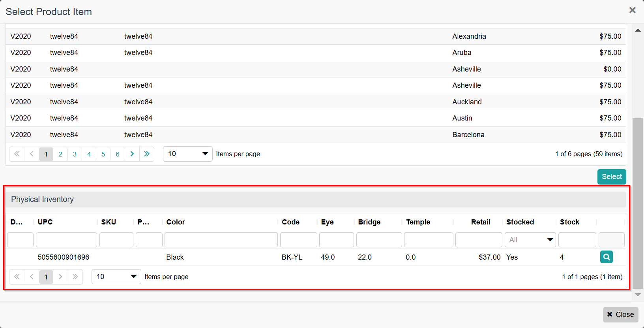Click first-page arrow in upper pager
The width and height of the screenshot is (644, 328).
tap(17, 154)
